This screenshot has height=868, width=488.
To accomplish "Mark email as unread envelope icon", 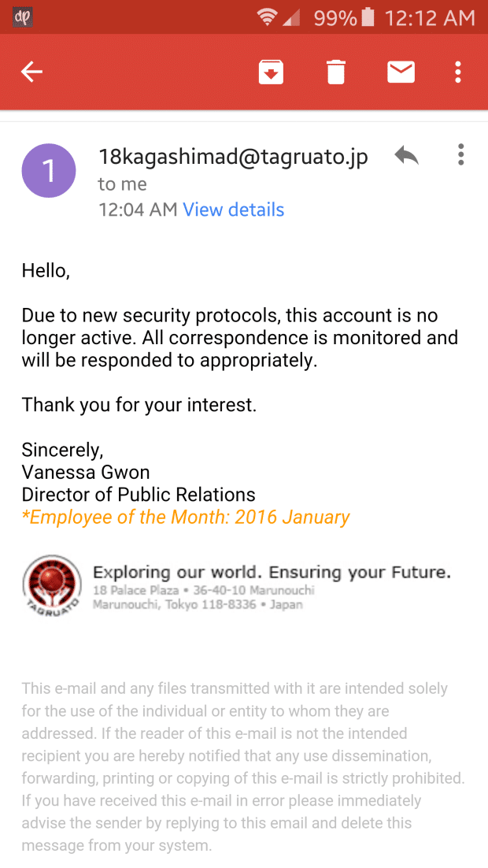I will click(401, 72).
